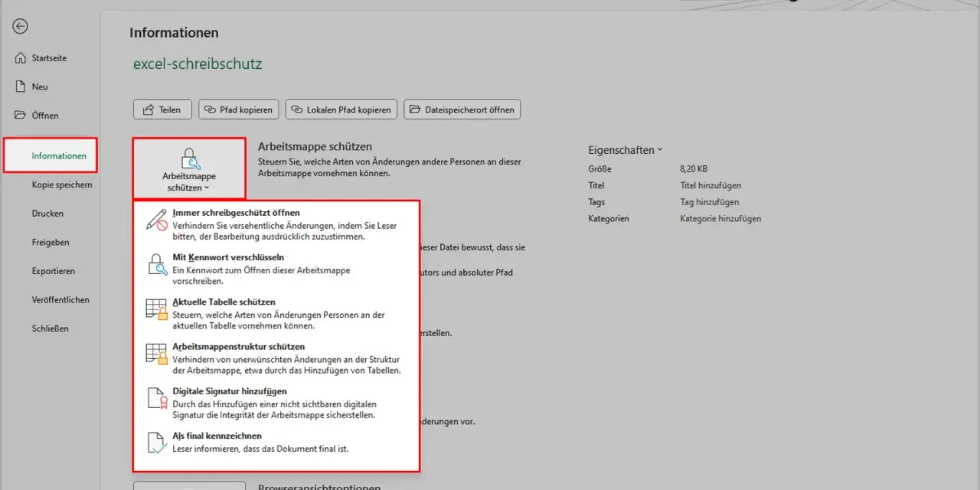Viewport: 980px width, 490px height.
Task: Open Freigeben in the sidebar
Action: pyautogui.click(x=51, y=242)
